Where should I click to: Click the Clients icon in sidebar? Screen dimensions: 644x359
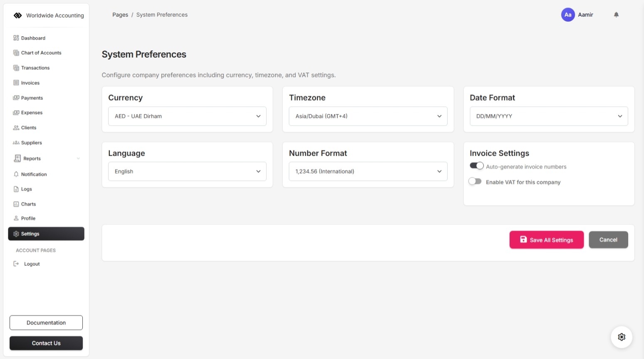coord(16,128)
